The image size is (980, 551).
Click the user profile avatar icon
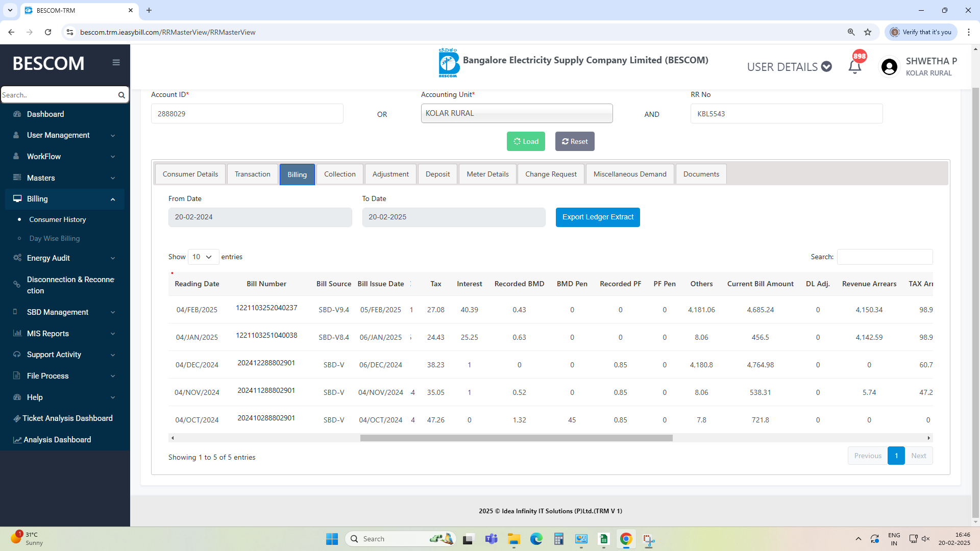[x=889, y=67]
